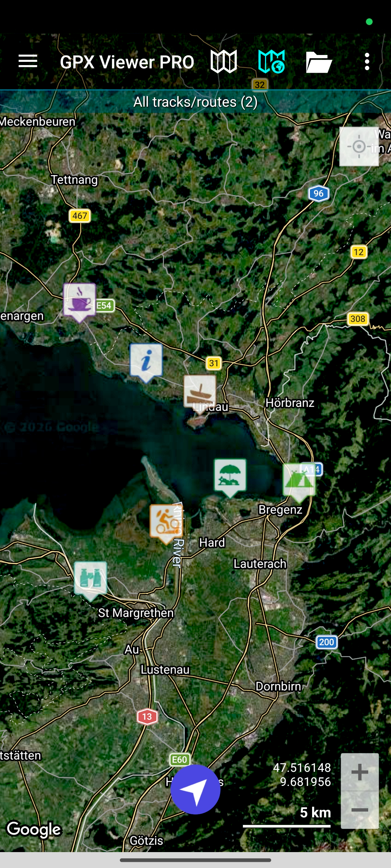Tap the Bregenz city label
The height and width of the screenshot is (868, 391).
[x=280, y=510]
